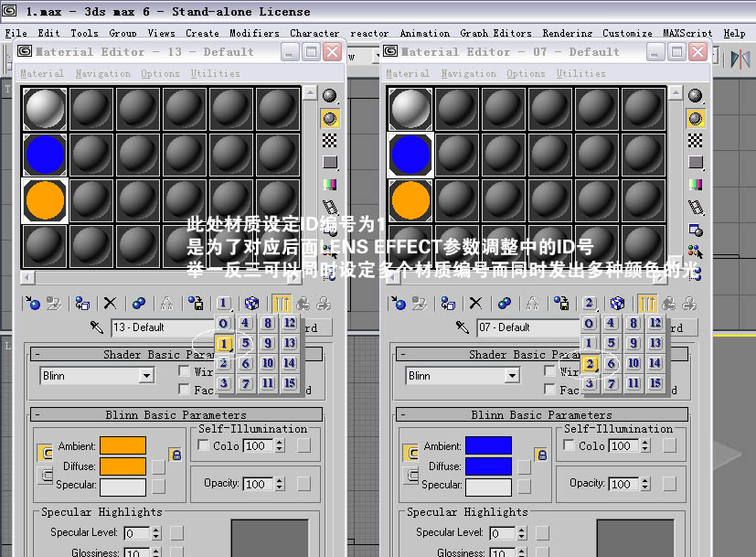Screen dimensions: 756x557
Task: Click Diffuse map button in right editor
Action: (524, 466)
